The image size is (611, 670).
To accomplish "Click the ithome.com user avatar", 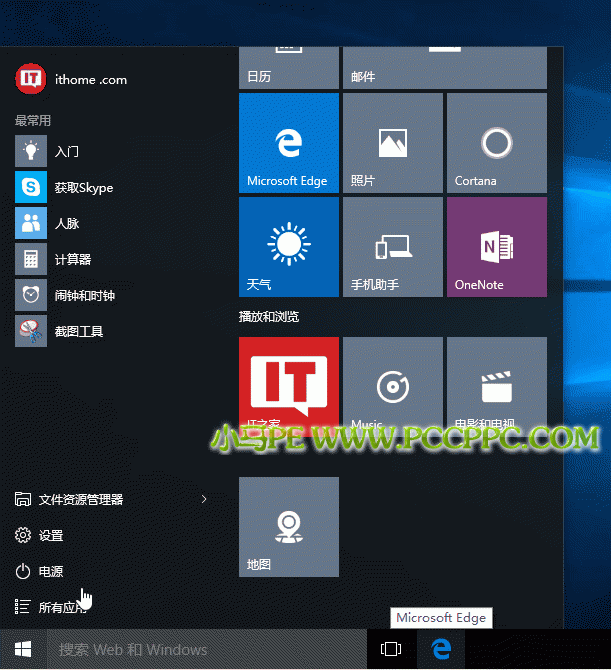I will pos(31,79).
